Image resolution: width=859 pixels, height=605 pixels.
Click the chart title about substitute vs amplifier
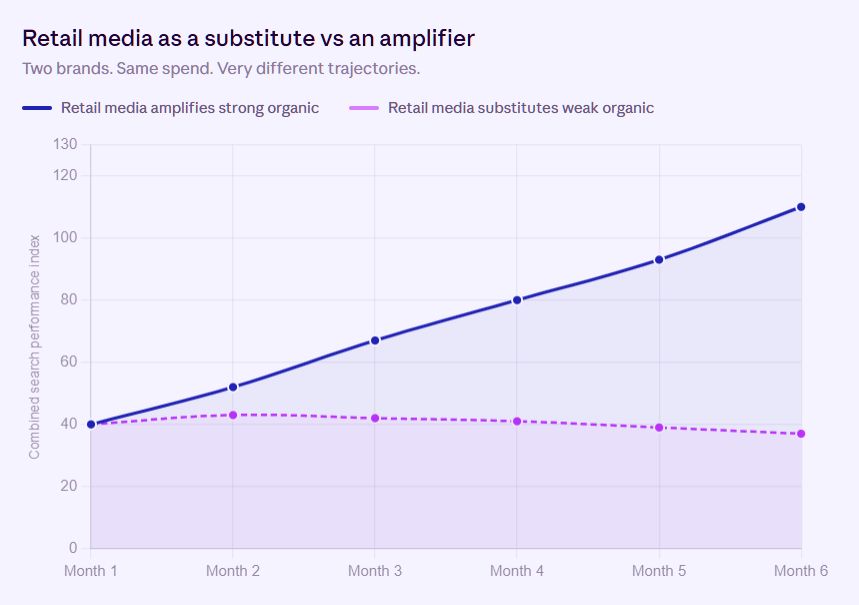[x=248, y=38]
